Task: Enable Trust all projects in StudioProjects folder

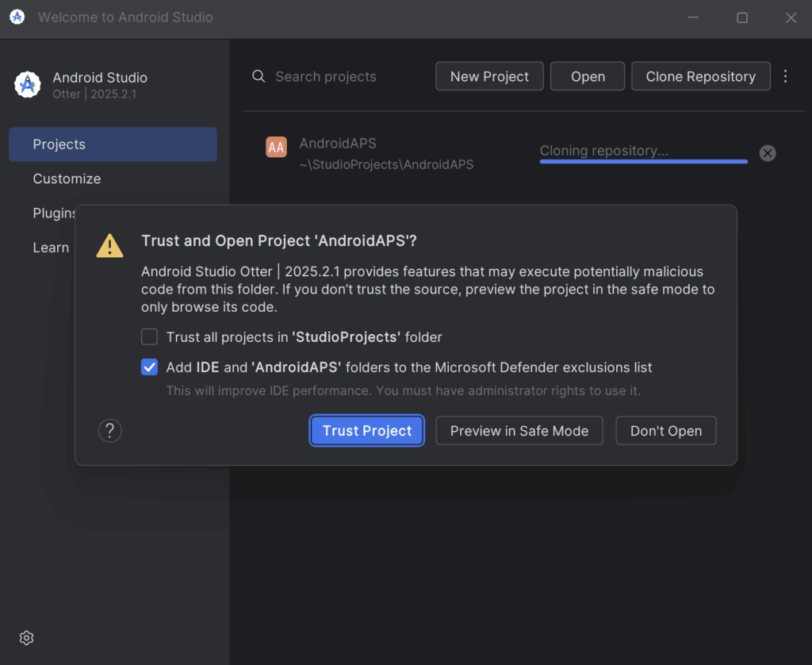Action: tap(149, 337)
